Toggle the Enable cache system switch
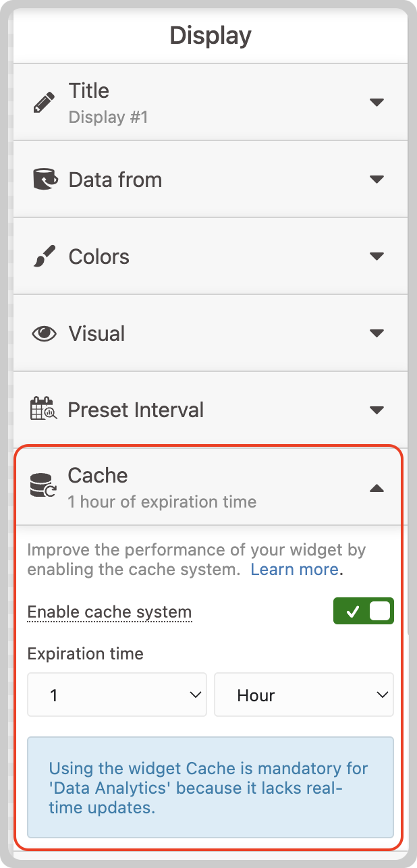417x868 pixels. (x=364, y=612)
